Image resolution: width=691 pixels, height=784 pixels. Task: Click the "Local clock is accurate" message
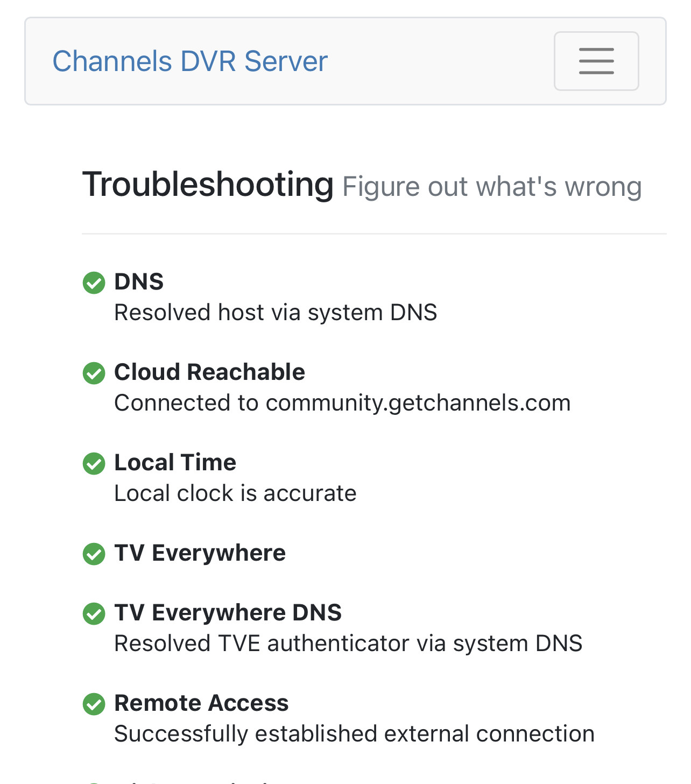235,493
